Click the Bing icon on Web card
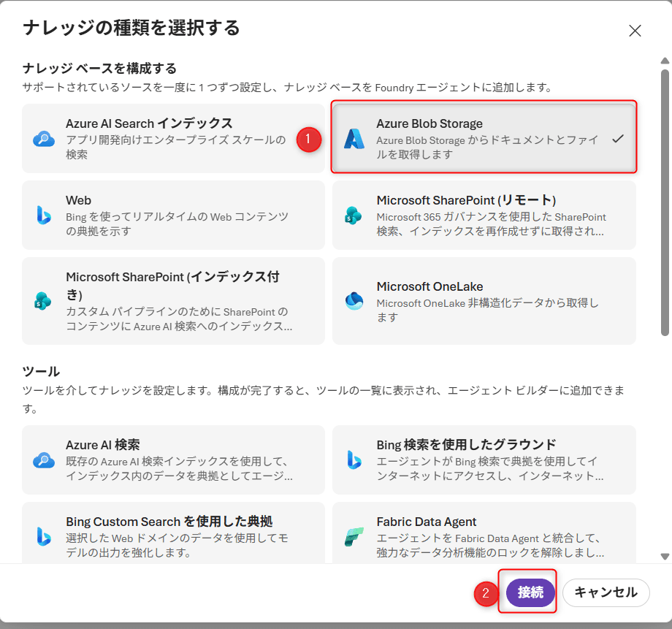This screenshot has height=629, width=672. [44, 216]
